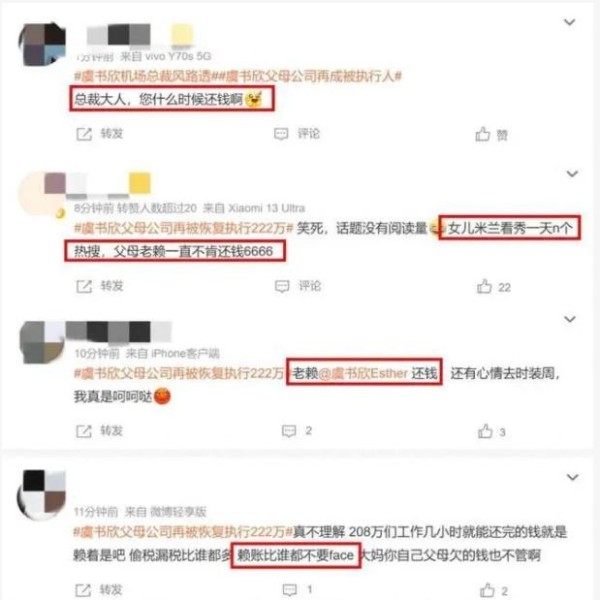Image resolution: width=600 pixels, height=600 pixels.
Task: Open chevron menu on third post
Action: pos(570,319)
